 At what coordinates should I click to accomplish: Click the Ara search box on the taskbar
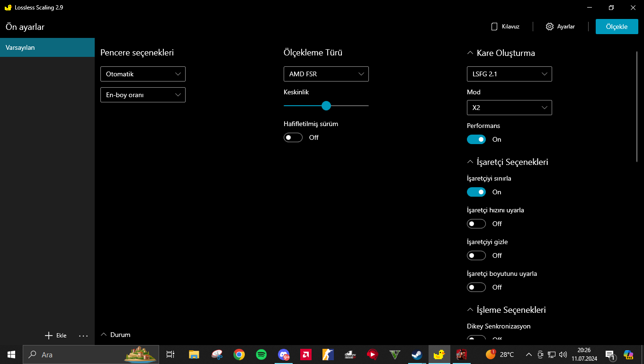tap(92, 355)
